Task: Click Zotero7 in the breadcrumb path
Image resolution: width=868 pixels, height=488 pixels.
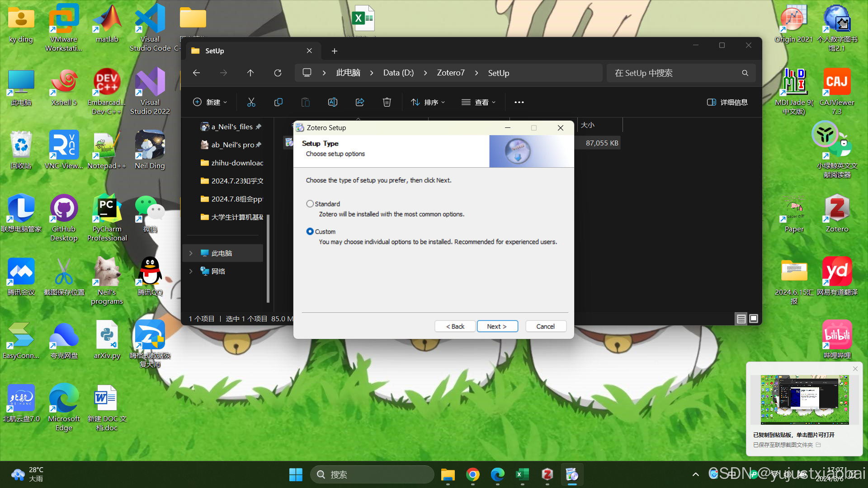Action: (x=450, y=73)
